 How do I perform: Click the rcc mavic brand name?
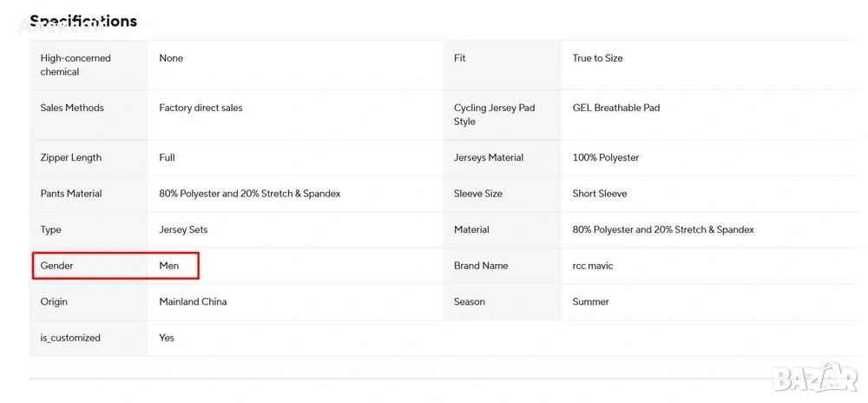(593, 266)
